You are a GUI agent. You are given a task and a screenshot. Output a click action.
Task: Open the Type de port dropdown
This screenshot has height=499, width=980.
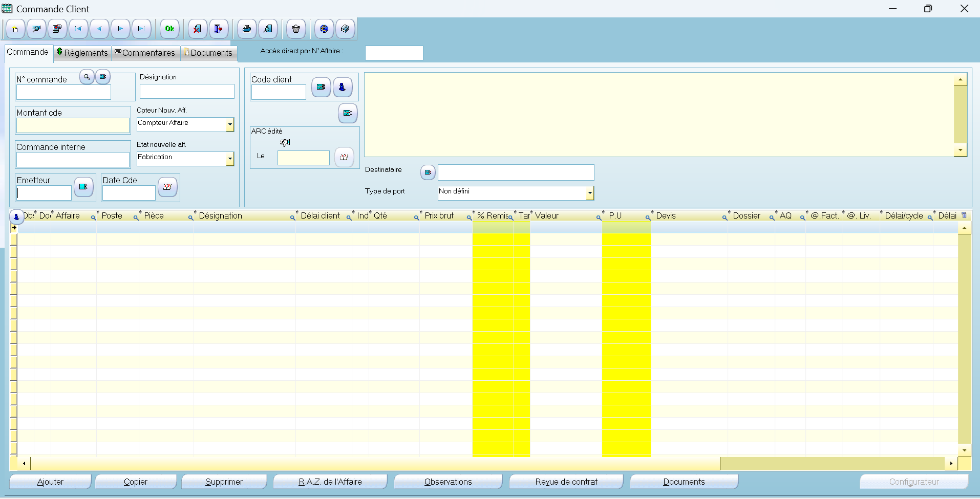tap(590, 193)
